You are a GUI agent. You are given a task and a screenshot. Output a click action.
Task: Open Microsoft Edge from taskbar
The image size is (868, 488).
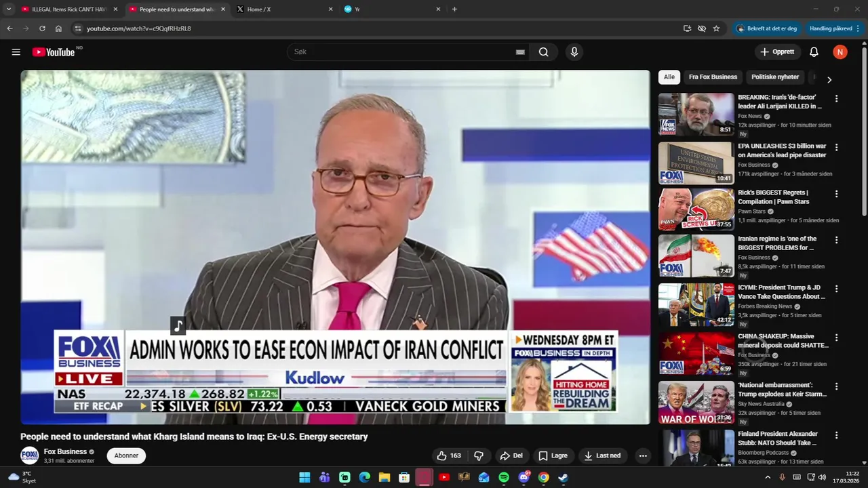(x=364, y=477)
